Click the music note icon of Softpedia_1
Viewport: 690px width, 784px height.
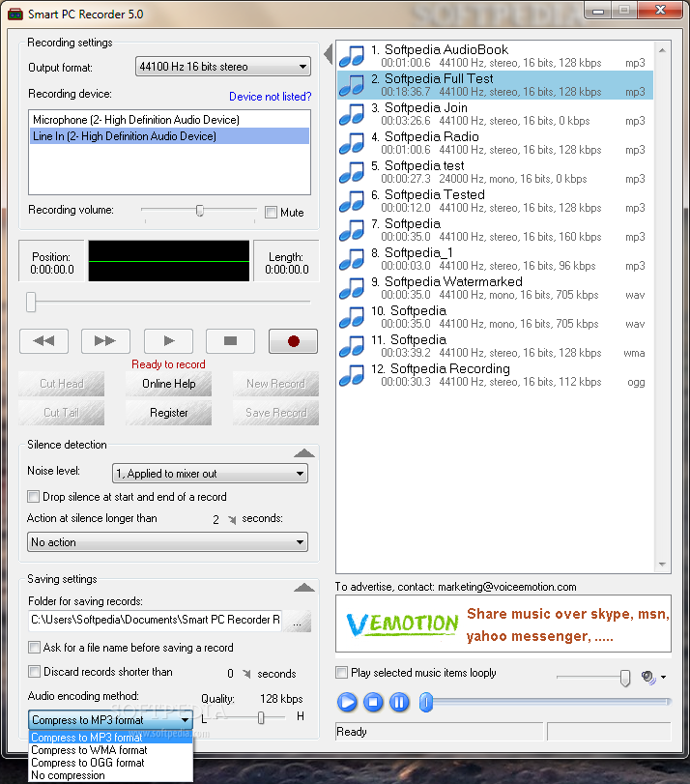pyautogui.click(x=352, y=259)
